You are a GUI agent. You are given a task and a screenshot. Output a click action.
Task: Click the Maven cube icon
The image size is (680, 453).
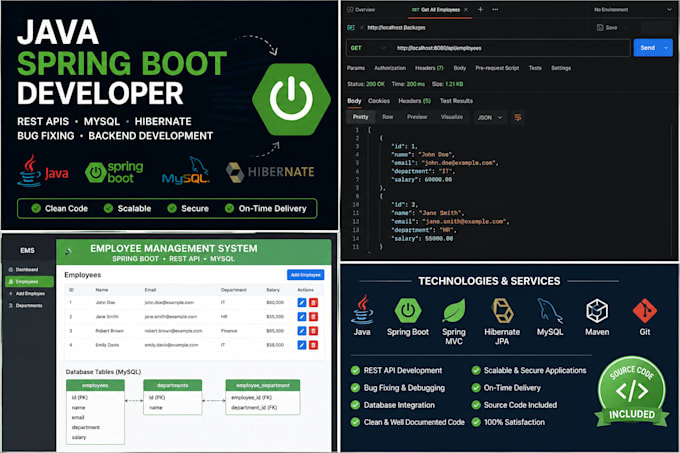point(597,310)
